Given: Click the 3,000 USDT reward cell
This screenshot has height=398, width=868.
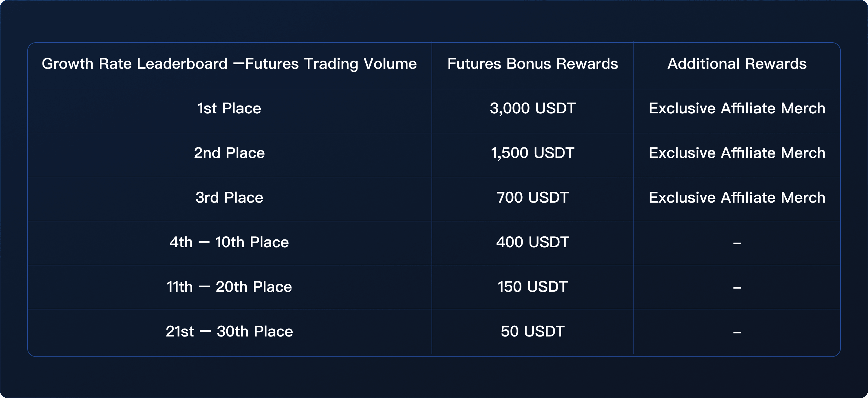Looking at the screenshot, I should (532, 109).
